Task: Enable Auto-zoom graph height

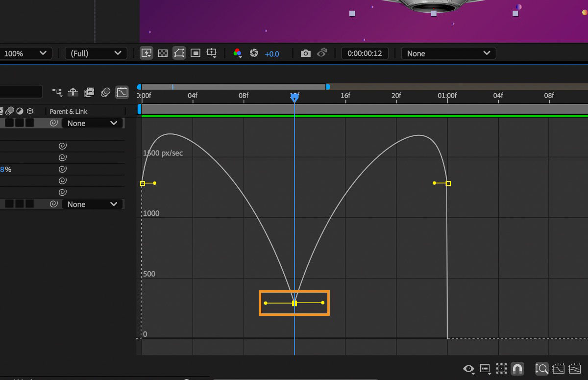Action: tap(542, 369)
